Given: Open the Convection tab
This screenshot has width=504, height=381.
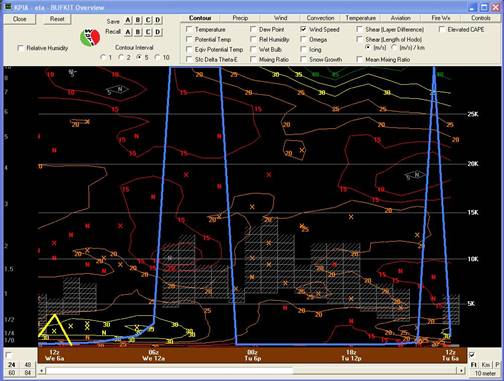Looking at the screenshot, I should click(320, 18).
